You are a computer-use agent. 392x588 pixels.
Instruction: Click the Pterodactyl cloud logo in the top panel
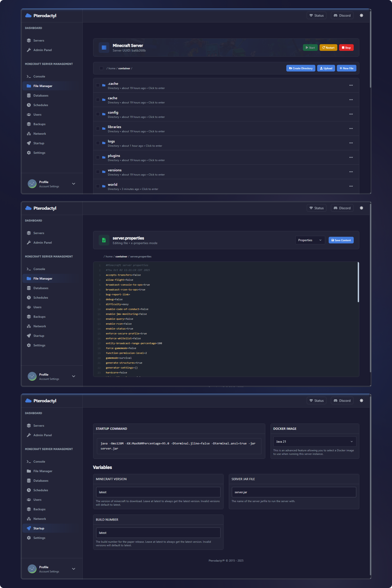[28, 15]
